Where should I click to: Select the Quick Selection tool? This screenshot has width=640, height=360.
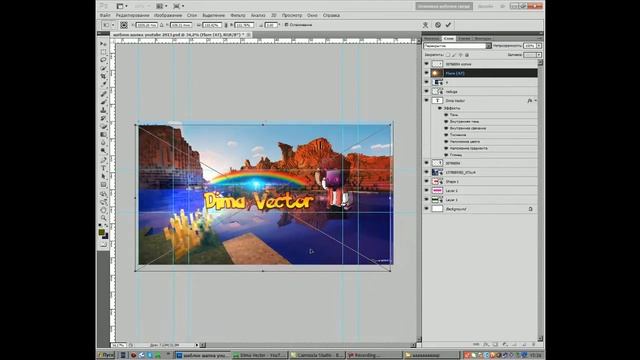tap(103, 68)
